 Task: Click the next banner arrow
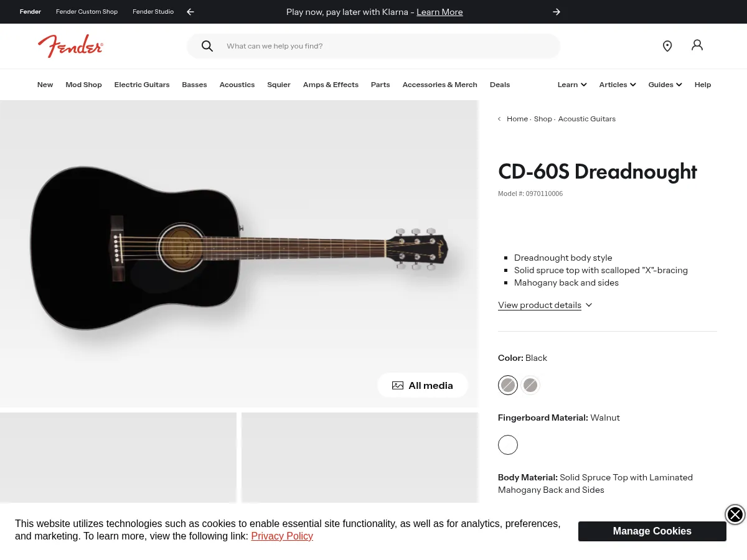[x=557, y=12]
